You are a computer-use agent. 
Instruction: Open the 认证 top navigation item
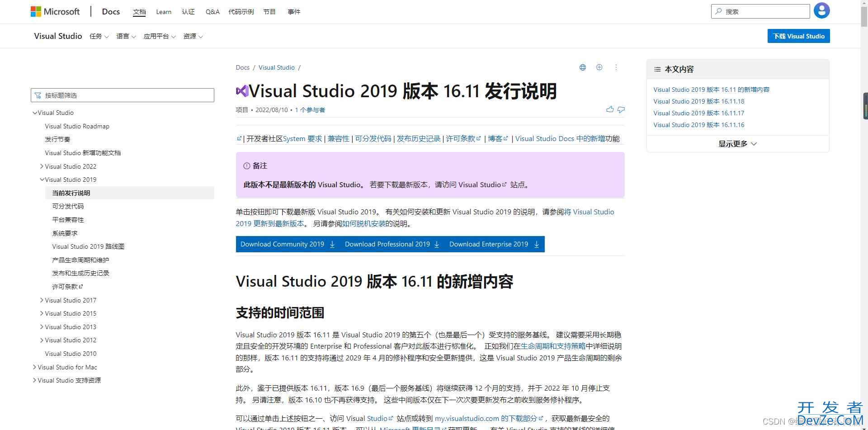coord(188,12)
